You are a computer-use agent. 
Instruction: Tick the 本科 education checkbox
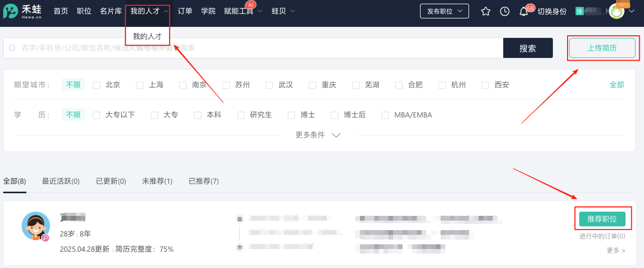(x=198, y=115)
